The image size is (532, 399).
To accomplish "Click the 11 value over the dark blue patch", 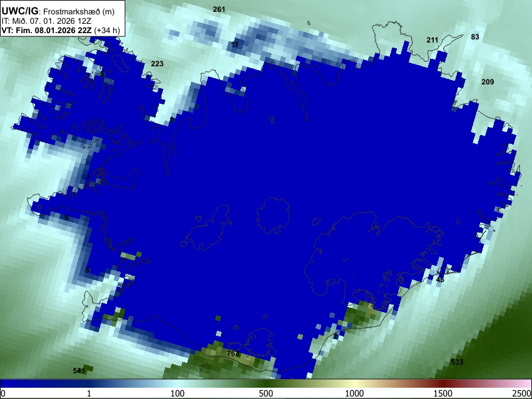I will tap(235, 44).
